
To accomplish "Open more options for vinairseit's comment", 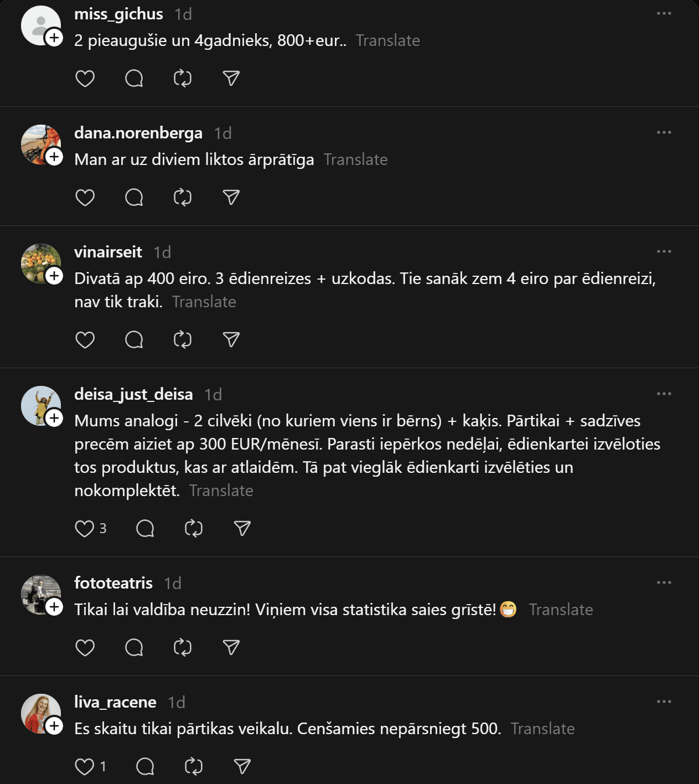I will [x=664, y=251].
